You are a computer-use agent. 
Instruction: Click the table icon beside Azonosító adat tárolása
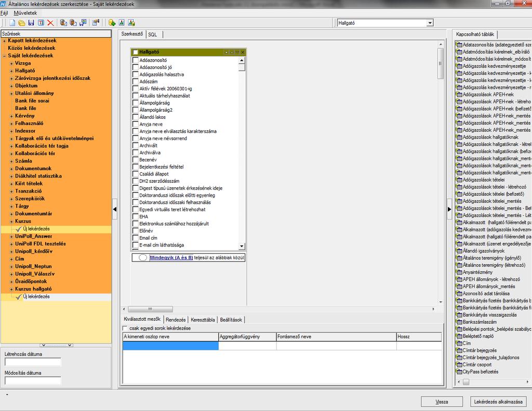point(459,293)
